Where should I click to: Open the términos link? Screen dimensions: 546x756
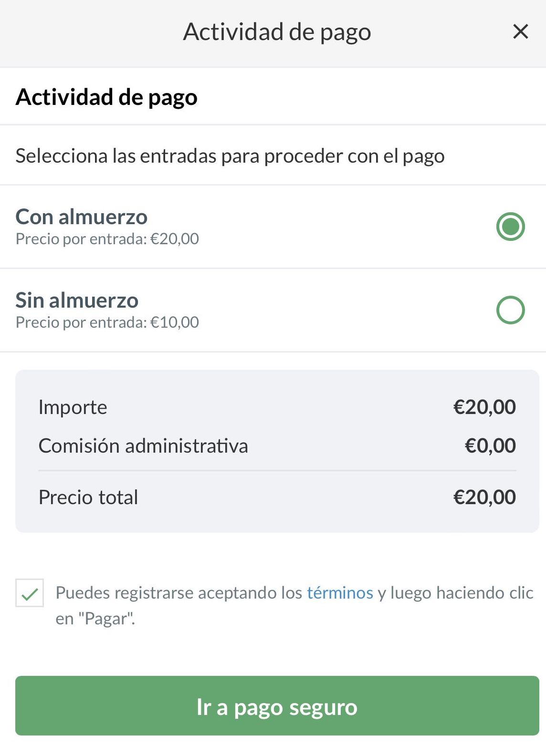coord(340,593)
